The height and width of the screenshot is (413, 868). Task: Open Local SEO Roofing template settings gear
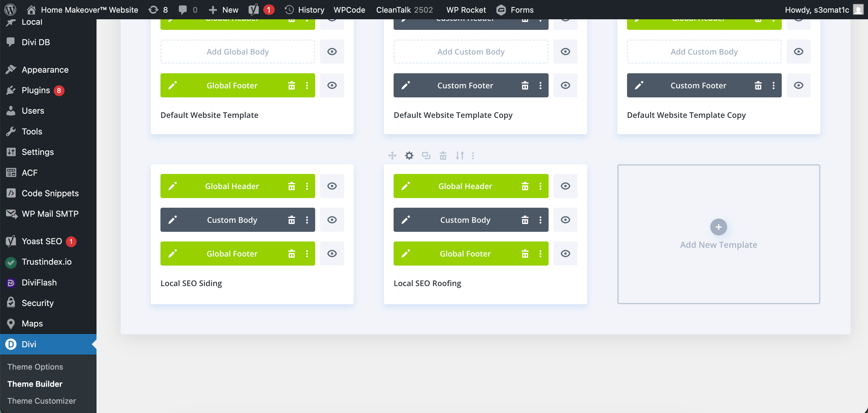click(409, 156)
